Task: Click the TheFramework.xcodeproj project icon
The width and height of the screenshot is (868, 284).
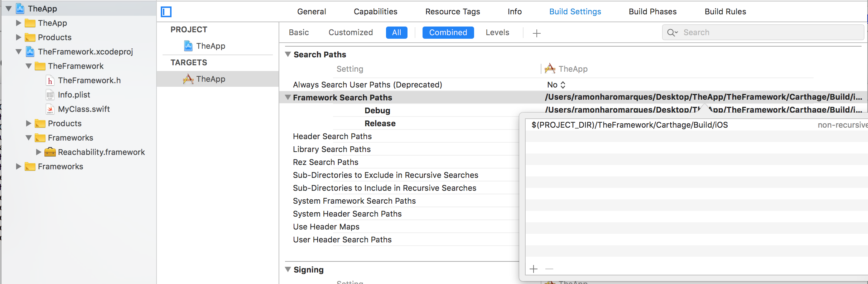Action: pos(30,52)
